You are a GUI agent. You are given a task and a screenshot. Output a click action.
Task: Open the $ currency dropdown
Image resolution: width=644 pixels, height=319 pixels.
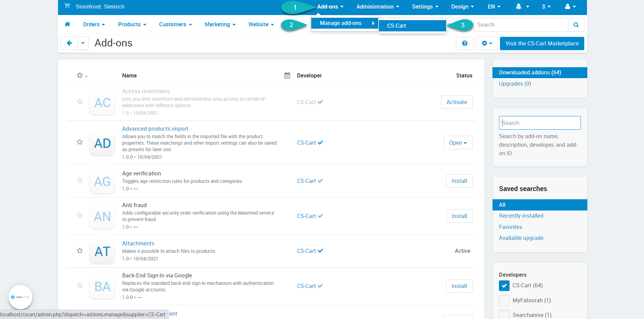pyautogui.click(x=546, y=6)
